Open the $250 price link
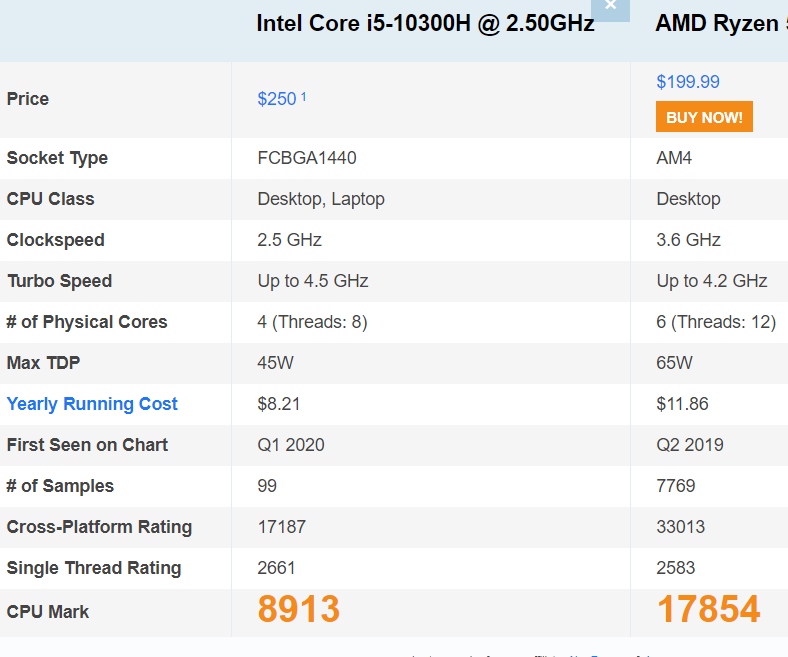 pyautogui.click(x=277, y=99)
